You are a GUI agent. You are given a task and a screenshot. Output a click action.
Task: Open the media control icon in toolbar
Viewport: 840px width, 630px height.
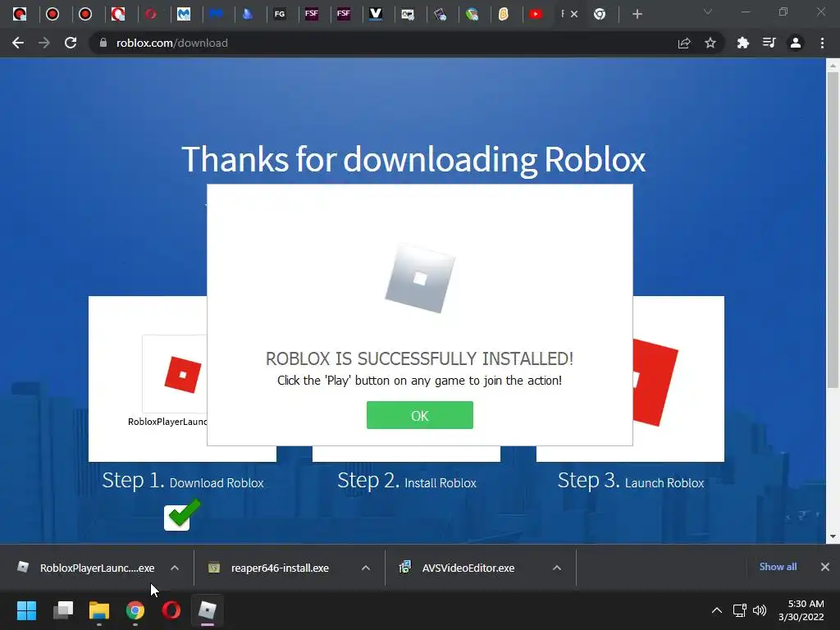click(x=769, y=43)
